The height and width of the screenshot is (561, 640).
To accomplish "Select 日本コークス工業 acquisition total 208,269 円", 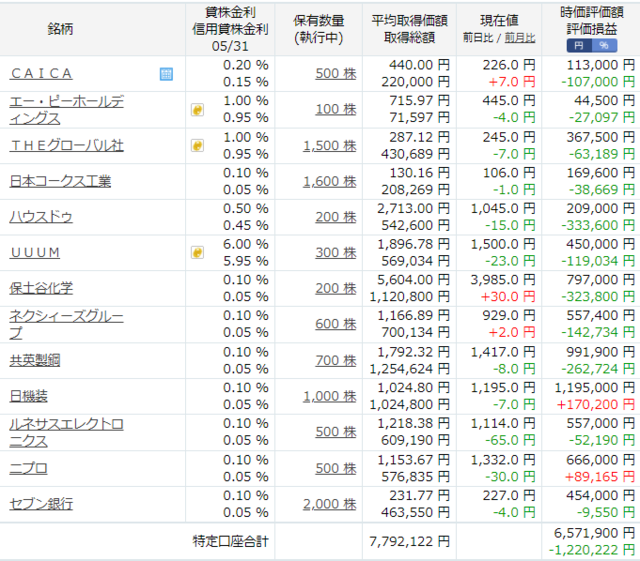I will (x=416, y=189).
